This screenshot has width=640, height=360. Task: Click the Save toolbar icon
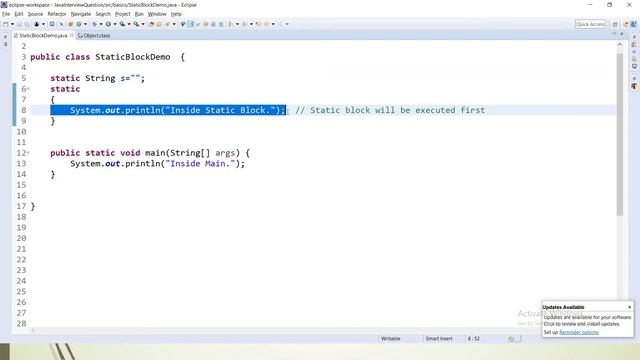[19, 24]
